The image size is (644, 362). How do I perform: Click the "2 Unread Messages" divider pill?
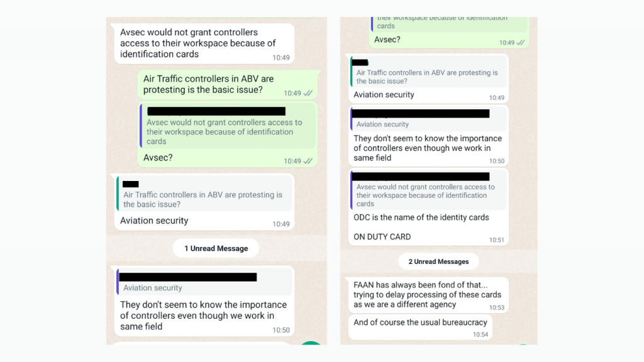coord(438,261)
